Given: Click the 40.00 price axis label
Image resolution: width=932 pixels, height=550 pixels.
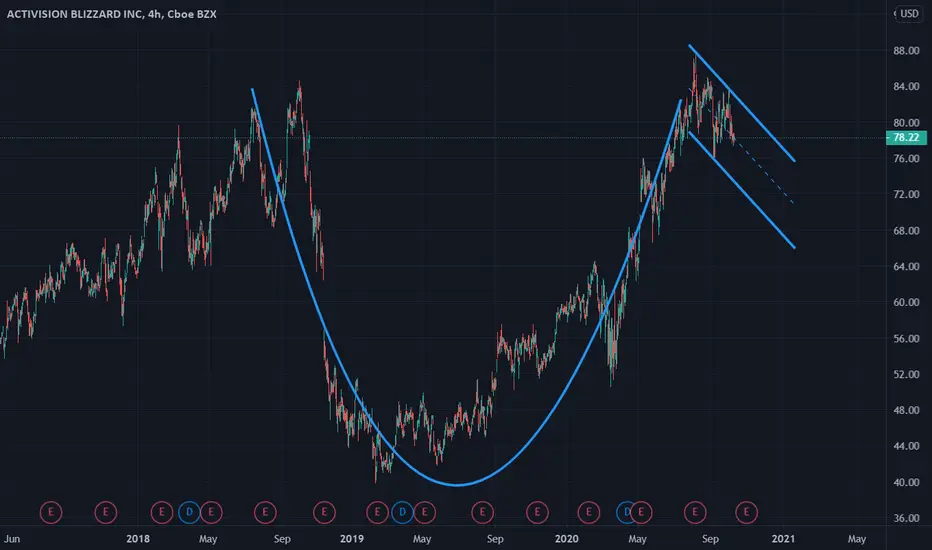Looking at the screenshot, I should (x=906, y=482).
